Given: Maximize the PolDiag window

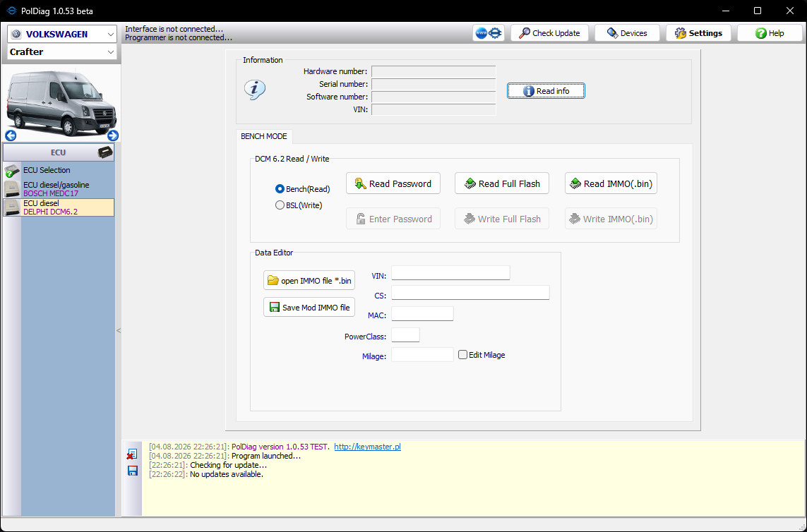Looking at the screenshot, I should coord(758,11).
